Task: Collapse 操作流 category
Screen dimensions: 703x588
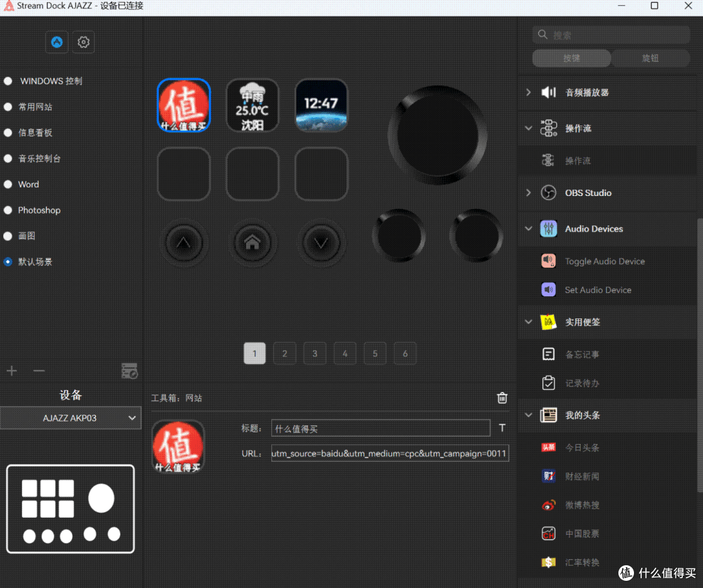Action: tap(529, 128)
